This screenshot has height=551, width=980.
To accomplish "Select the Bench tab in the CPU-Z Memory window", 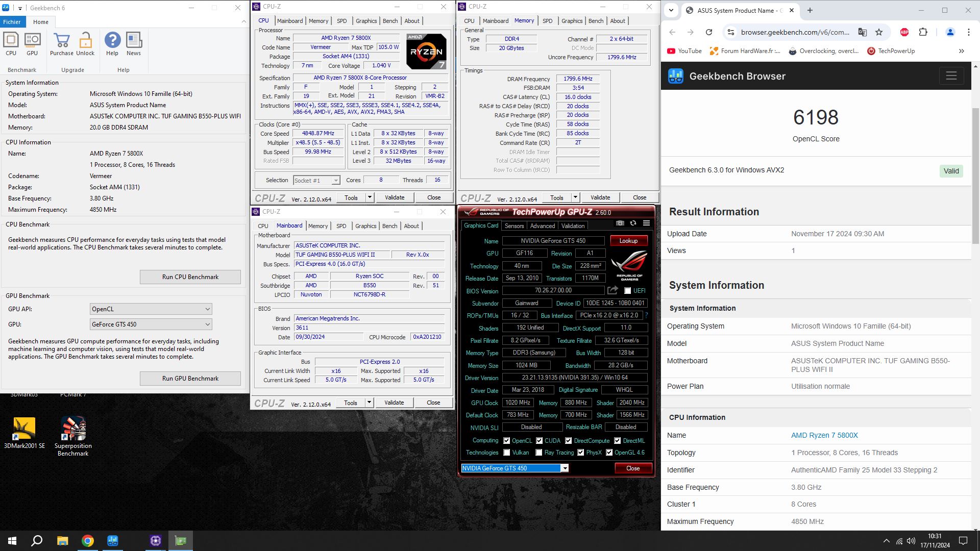I will (x=596, y=21).
